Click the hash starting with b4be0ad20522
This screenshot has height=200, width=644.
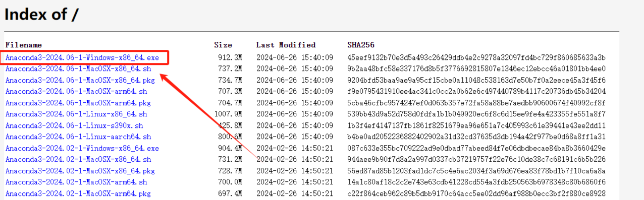click(476, 137)
